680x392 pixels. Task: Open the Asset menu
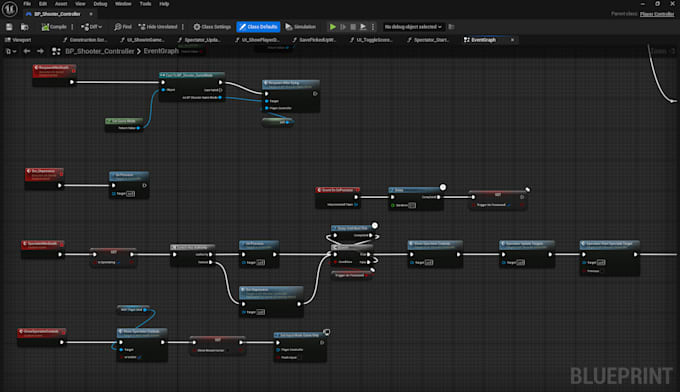pyautogui.click(x=61, y=4)
